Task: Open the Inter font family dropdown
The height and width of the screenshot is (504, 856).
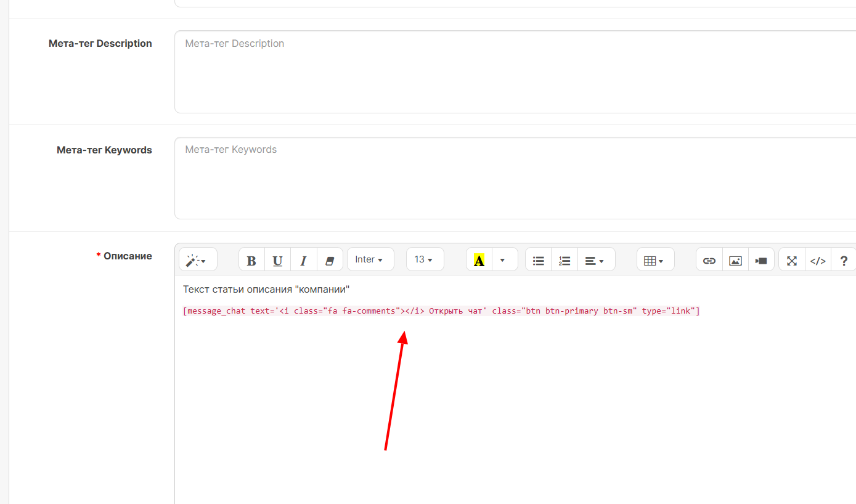Action: (370, 260)
